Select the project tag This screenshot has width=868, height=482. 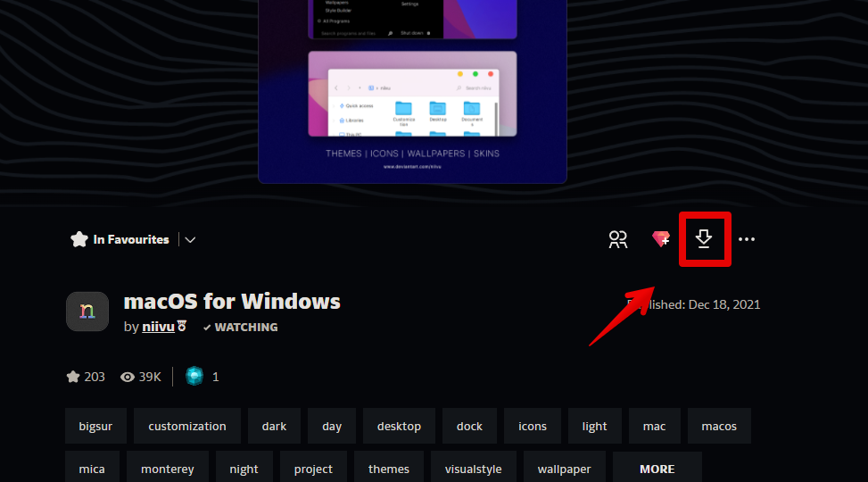click(x=313, y=469)
